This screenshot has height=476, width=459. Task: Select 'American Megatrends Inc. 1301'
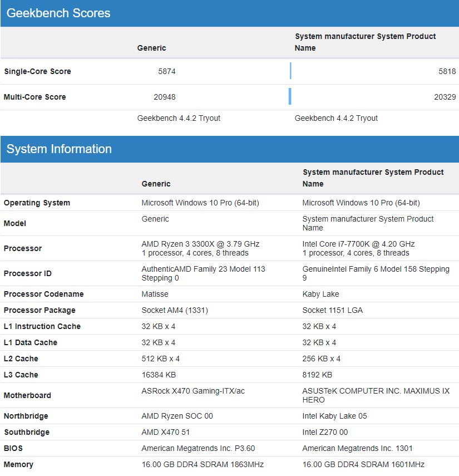(357, 448)
